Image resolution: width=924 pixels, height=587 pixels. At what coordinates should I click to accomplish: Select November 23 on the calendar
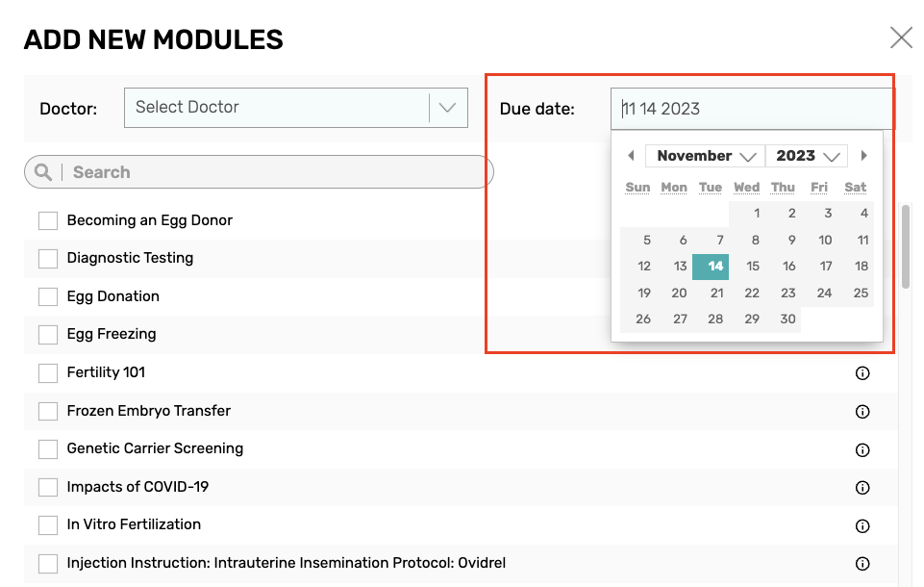tap(788, 293)
